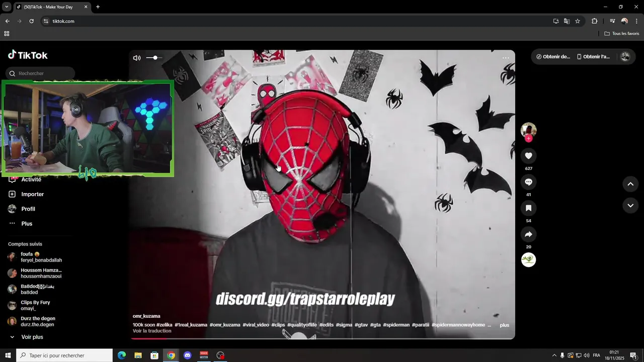Open the translate page icon
The width and height of the screenshot is (644, 362).
click(567, 21)
